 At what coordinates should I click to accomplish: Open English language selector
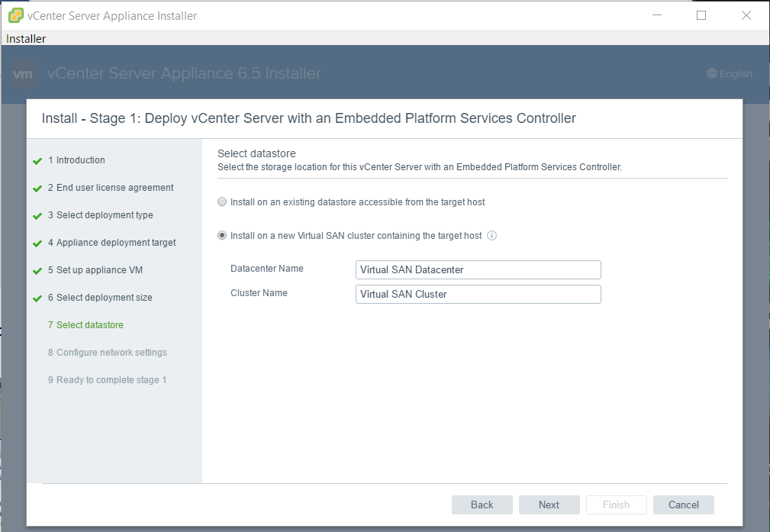(730, 74)
